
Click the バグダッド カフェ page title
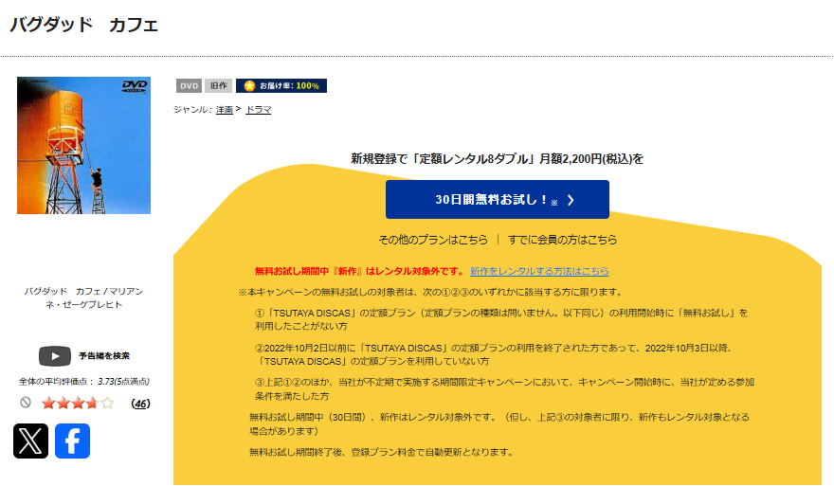pos(84,25)
